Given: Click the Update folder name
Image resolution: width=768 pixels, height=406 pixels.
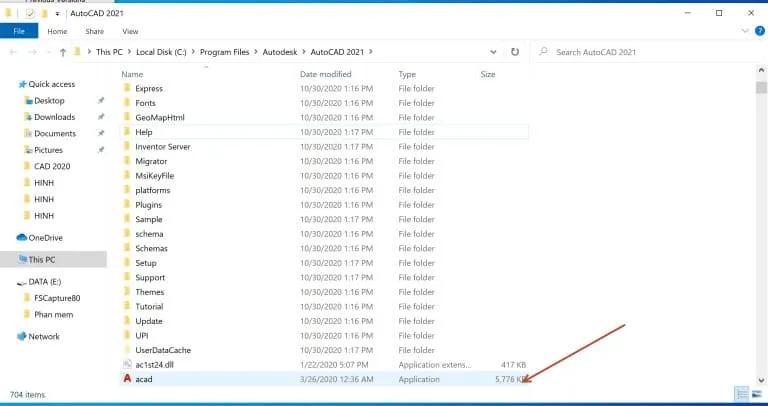Looking at the screenshot, I should pyautogui.click(x=148, y=321).
